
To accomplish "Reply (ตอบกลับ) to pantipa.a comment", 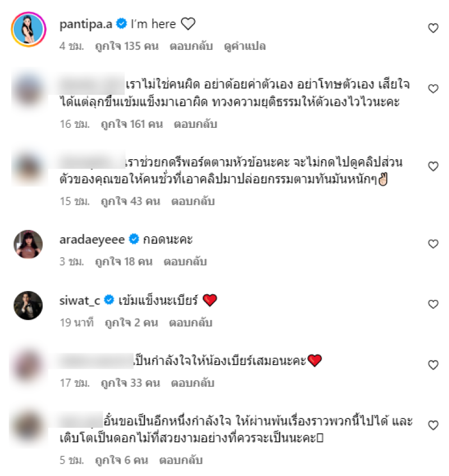I will [191, 46].
